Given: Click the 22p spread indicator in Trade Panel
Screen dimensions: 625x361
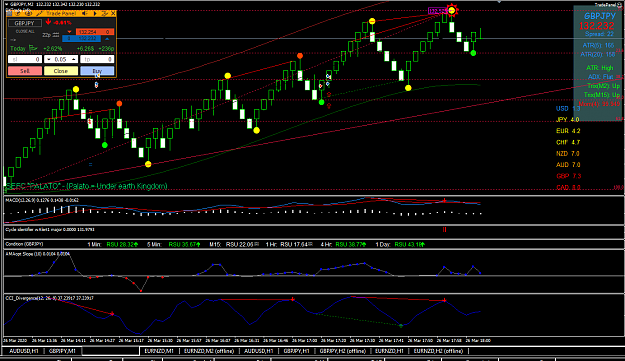Looking at the screenshot, I should [51, 35].
